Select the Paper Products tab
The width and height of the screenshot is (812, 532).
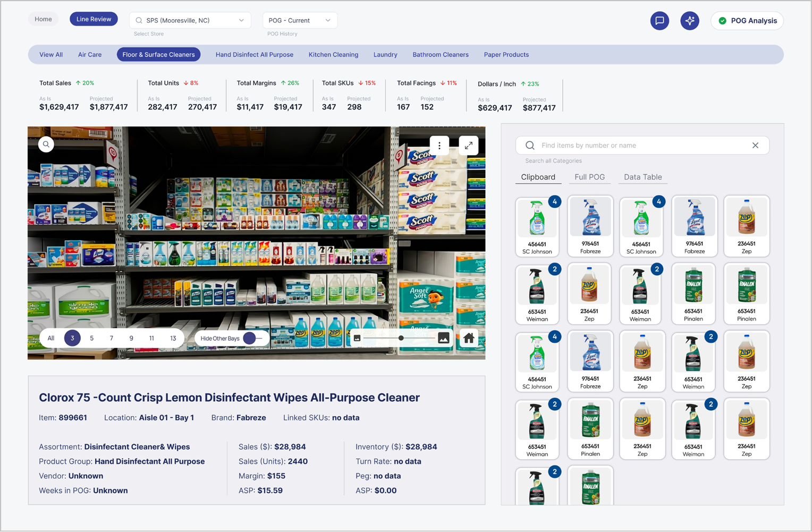506,54
